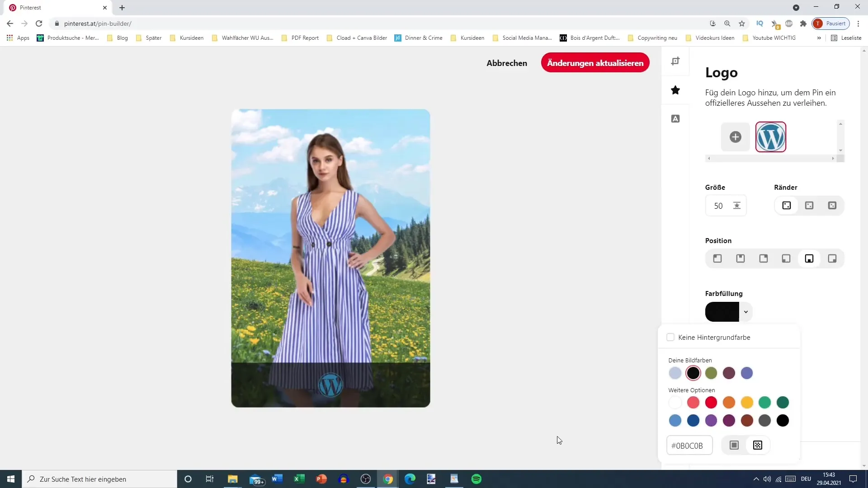Screen dimensions: 868x488
Task: Open the Pausiert profile button
Action: pos(830,23)
